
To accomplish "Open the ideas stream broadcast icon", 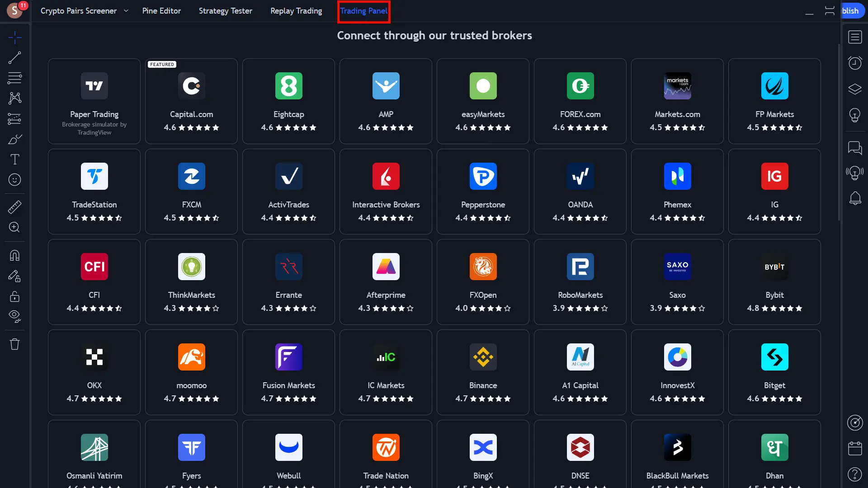I will click(x=855, y=173).
